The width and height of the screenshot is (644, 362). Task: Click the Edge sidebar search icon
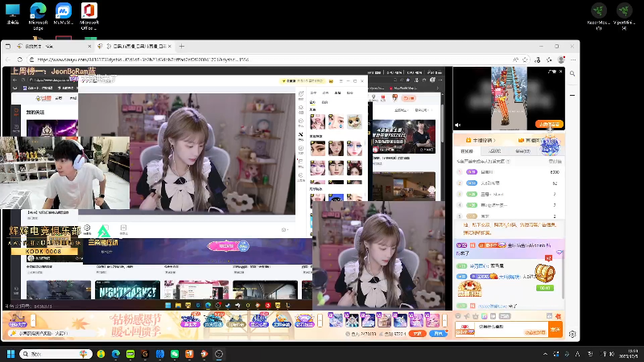tap(572, 74)
